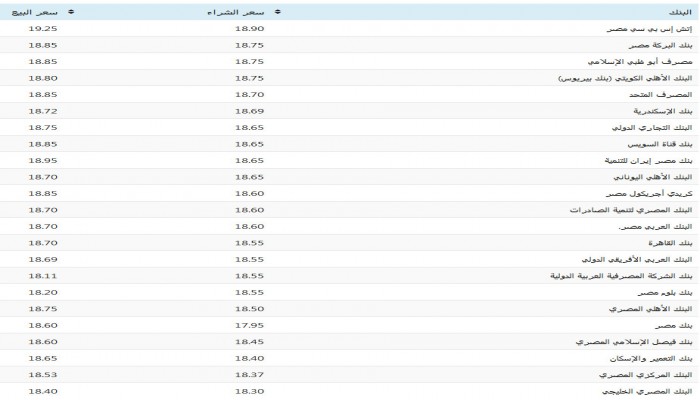
Task: Select bank name البنك العربي مصر
Action: click(x=656, y=227)
